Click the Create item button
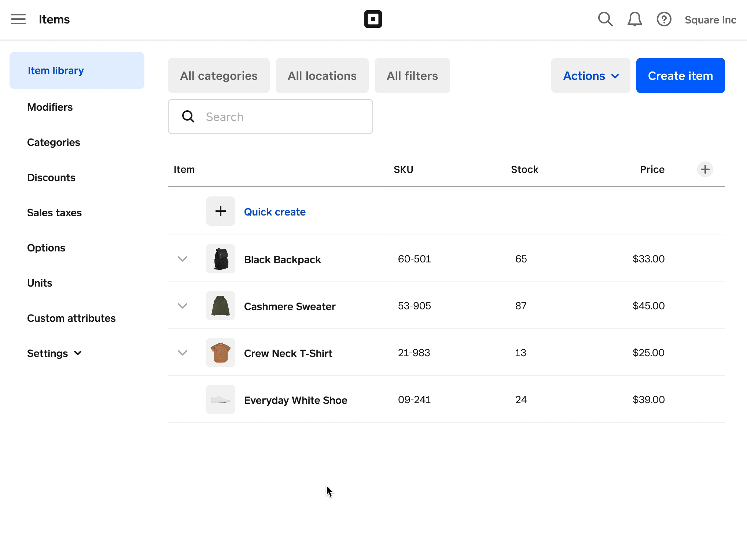This screenshot has height=560, width=747. (680, 75)
